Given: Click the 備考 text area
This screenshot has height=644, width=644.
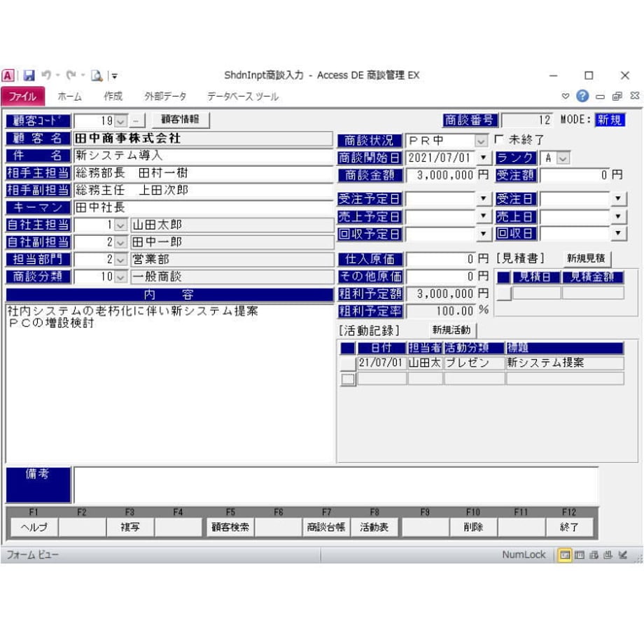Looking at the screenshot, I should [x=335, y=485].
